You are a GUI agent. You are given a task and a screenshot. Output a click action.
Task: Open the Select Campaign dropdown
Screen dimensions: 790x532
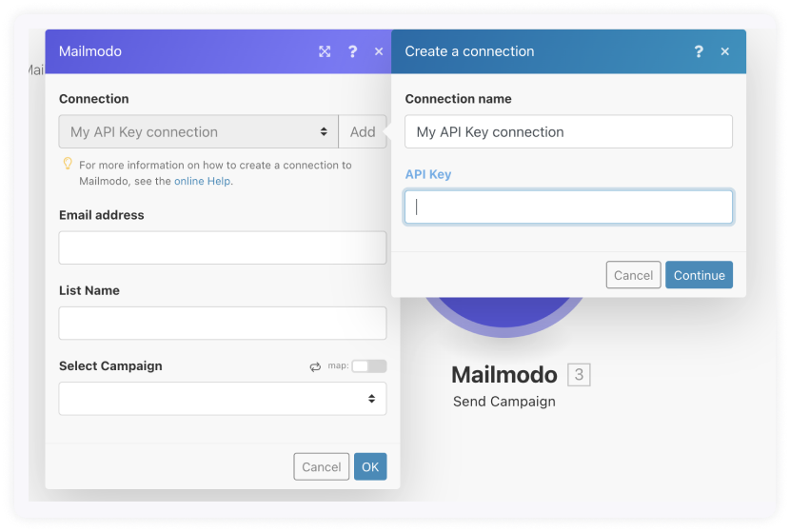click(223, 399)
